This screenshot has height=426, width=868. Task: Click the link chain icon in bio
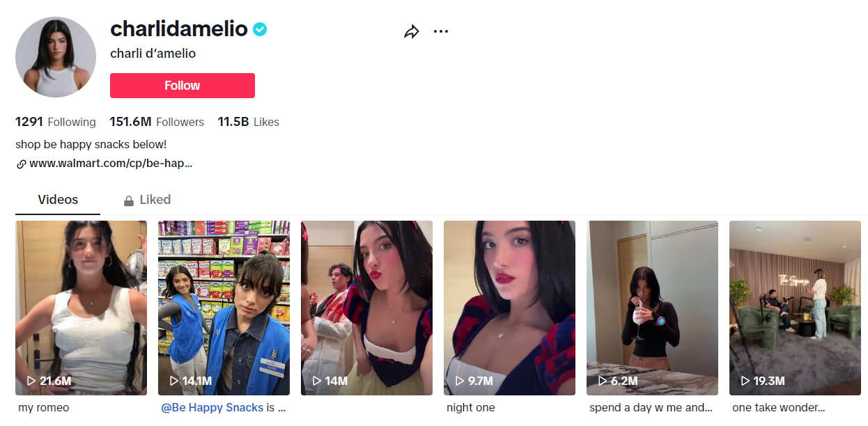coord(21,164)
